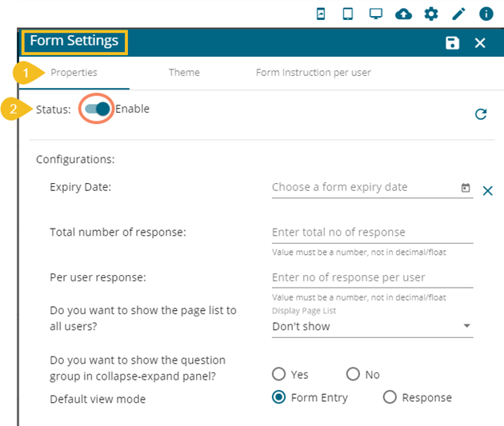The height and width of the screenshot is (426, 504).
Task: Click the Total number of response field
Action: coord(372,233)
